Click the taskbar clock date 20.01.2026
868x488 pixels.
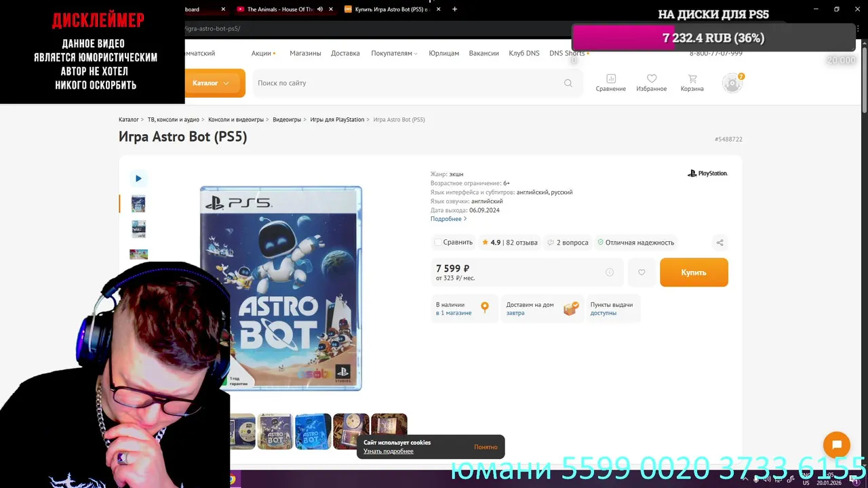click(829, 483)
